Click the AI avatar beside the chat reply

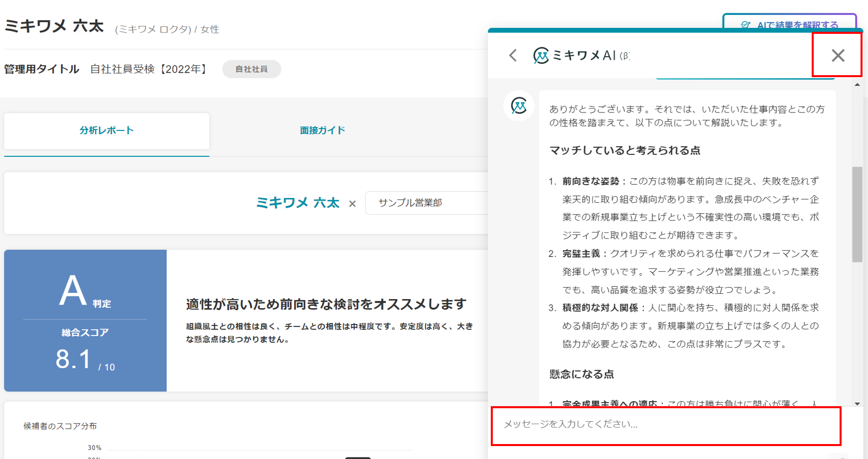519,106
